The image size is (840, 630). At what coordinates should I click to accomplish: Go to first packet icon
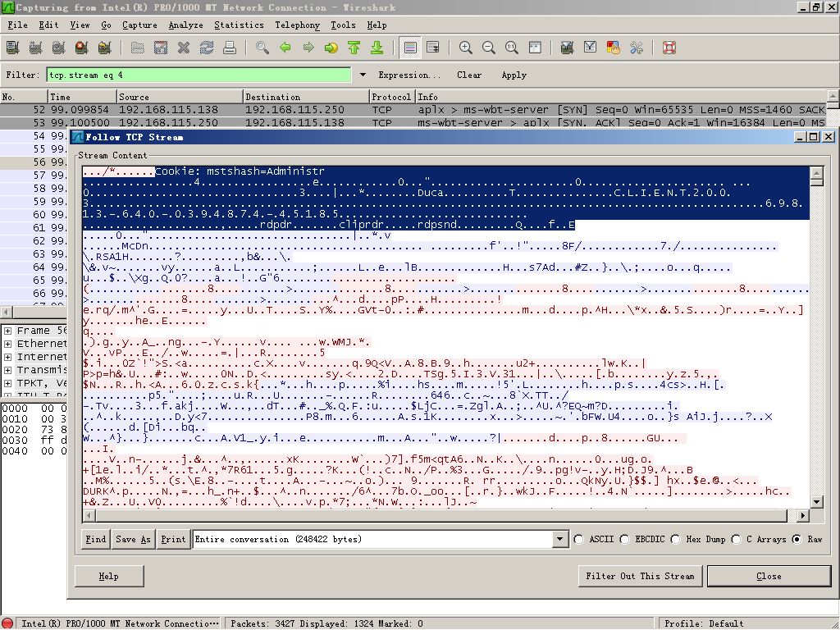pos(354,48)
